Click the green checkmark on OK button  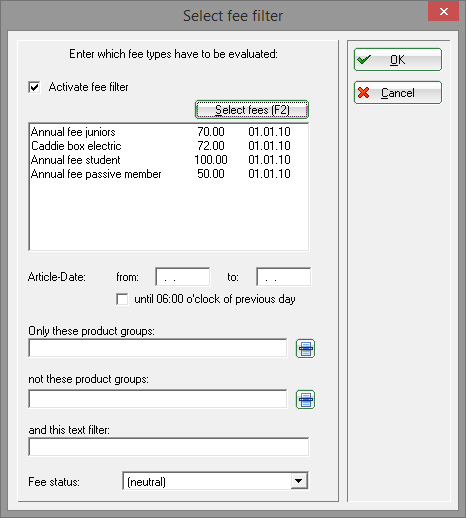(364, 60)
